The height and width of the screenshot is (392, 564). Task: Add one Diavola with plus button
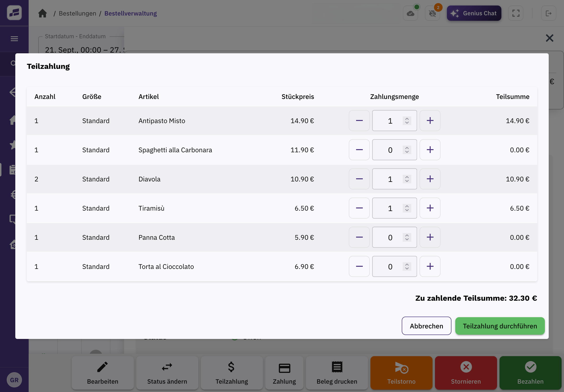pos(430,179)
